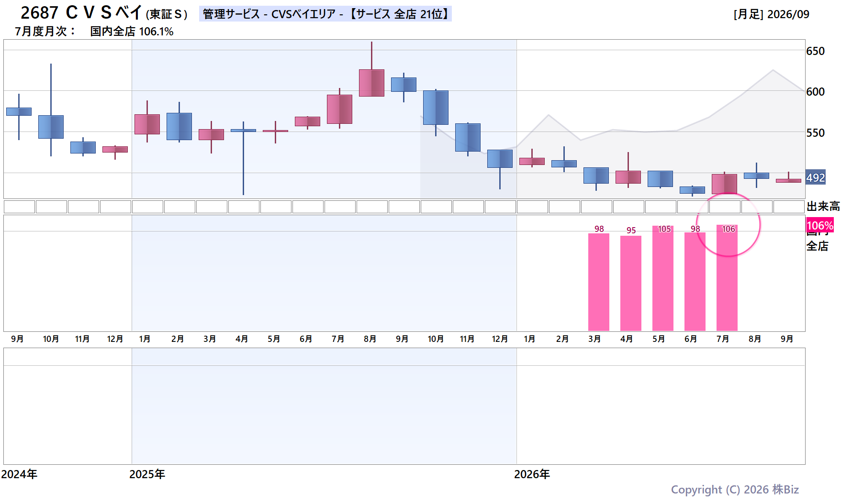The width and height of the screenshot is (852, 504).
Task: Select the July 2026 pink candlestick
Action: point(724,184)
